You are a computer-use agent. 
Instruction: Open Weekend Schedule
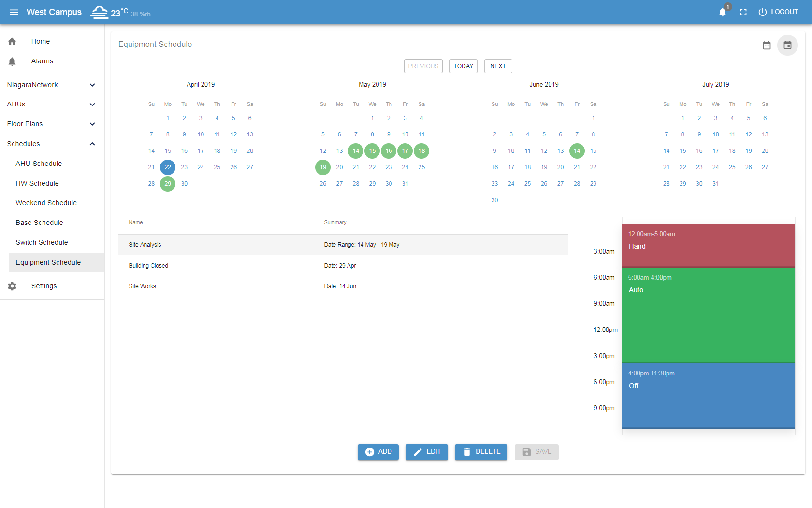(x=46, y=203)
